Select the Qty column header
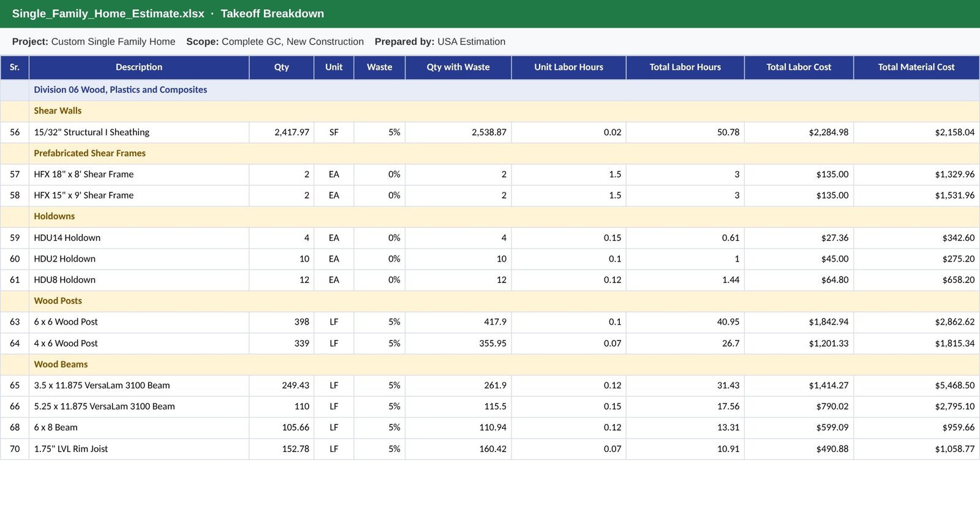980x528 pixels. click(282, 67)
